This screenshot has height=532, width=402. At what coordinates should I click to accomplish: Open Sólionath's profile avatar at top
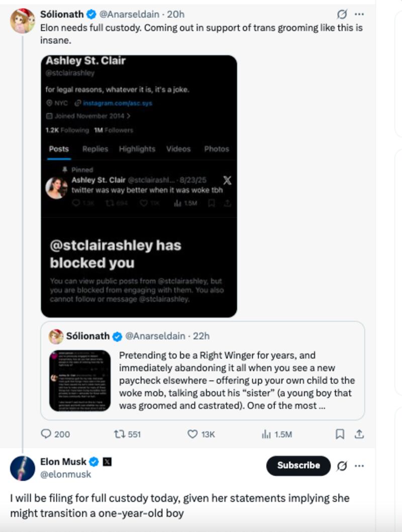pos(23,21)
